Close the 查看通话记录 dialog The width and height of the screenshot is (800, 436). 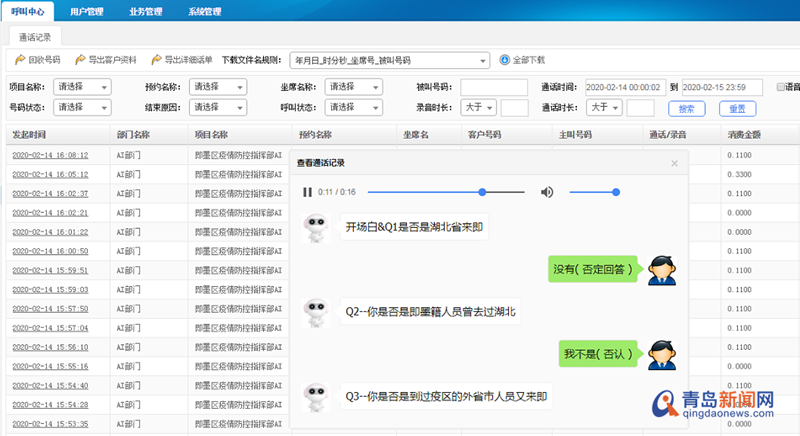click(674, 163)
